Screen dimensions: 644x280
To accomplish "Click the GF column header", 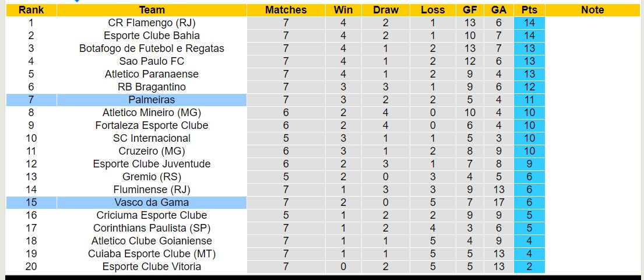I will (x=470, y=10).
